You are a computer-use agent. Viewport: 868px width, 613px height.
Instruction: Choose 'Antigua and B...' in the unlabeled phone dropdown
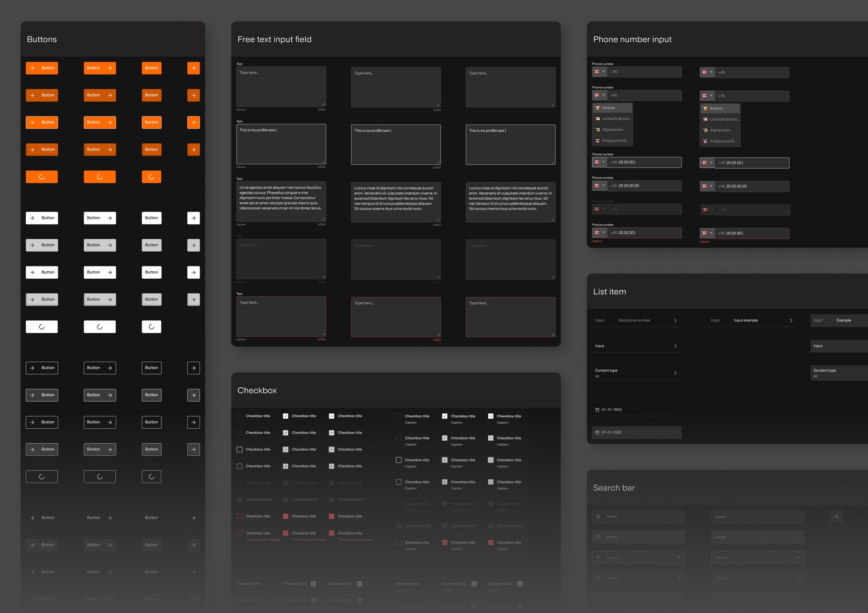(x=722, y=141)
